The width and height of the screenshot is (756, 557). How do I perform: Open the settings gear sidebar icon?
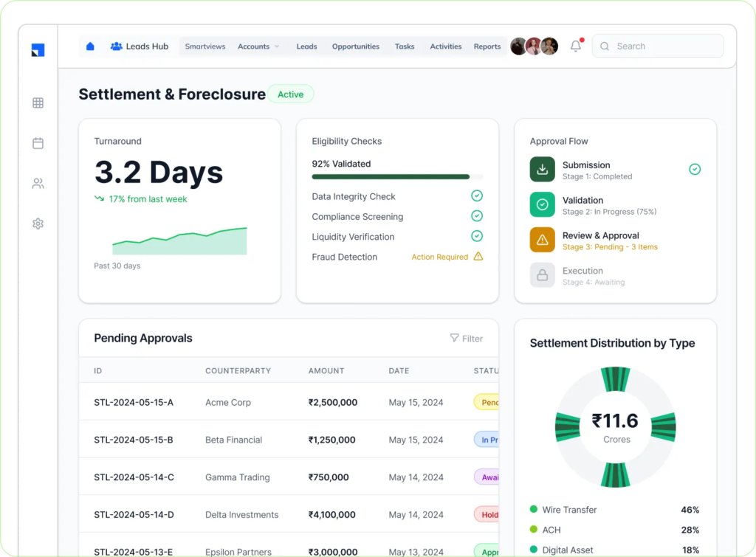pos(38,224)
